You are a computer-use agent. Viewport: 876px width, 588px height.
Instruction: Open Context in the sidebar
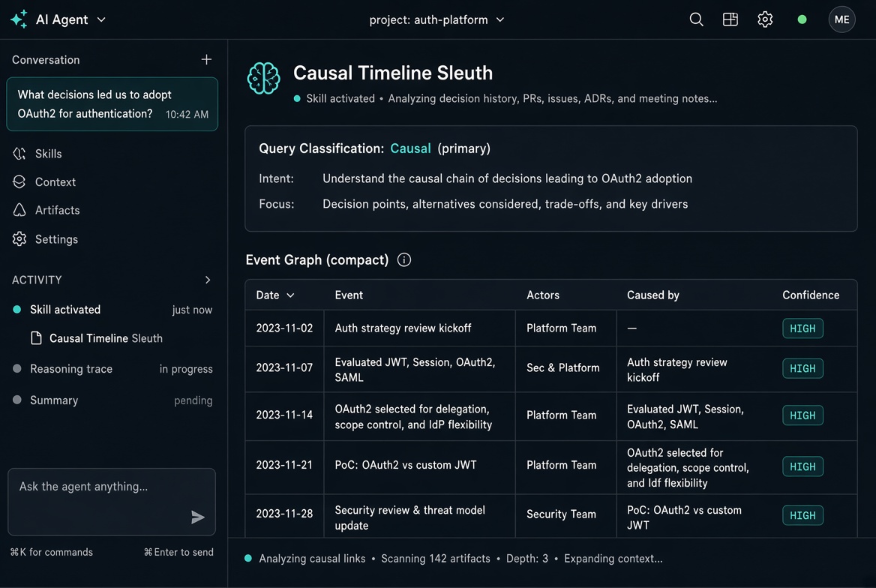[x=55, y=182]
